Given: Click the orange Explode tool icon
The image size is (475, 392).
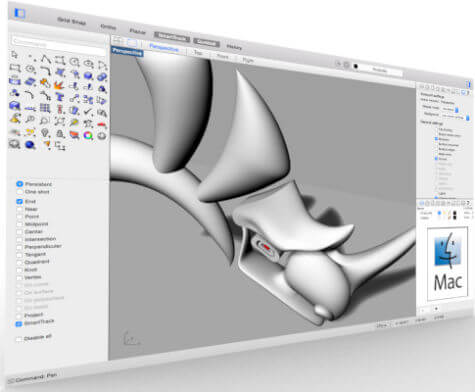Looking at the screenshot, I should click(59, 85).
